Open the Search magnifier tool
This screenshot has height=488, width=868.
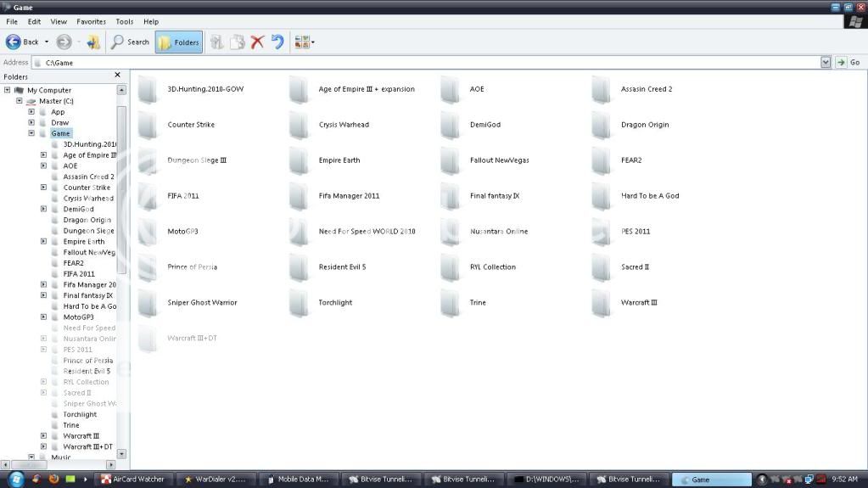coord(130,42)
